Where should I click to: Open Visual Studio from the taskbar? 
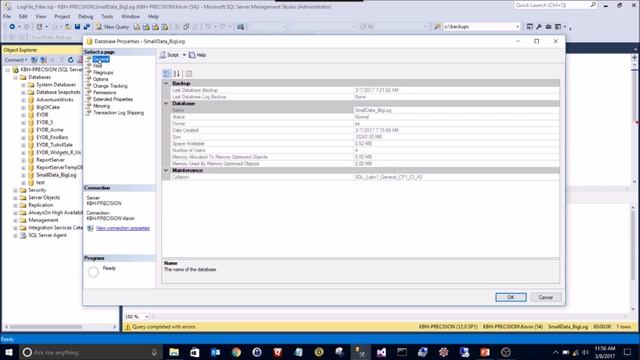pos(381,352)
